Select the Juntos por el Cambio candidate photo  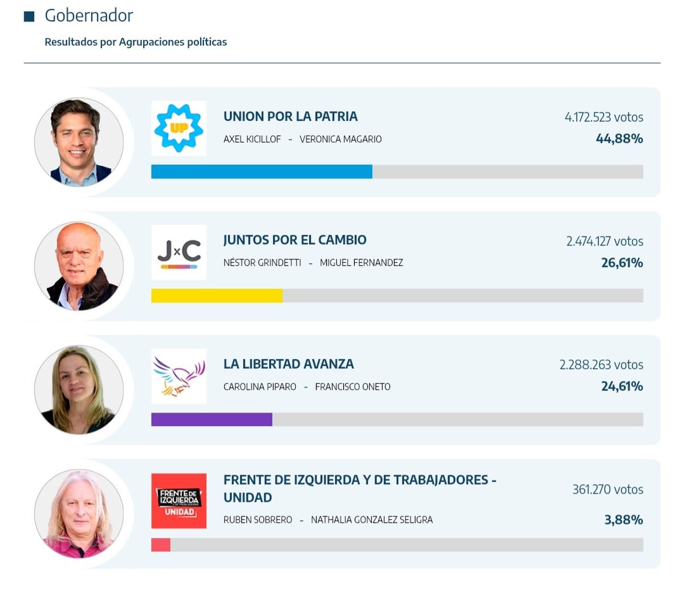coord(79,266)
